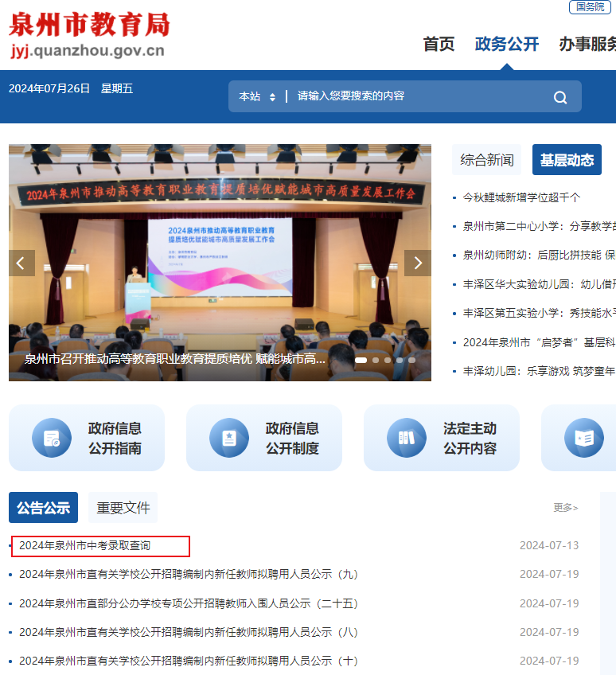Click the next slide arrow on carousel

click(418, 263)
